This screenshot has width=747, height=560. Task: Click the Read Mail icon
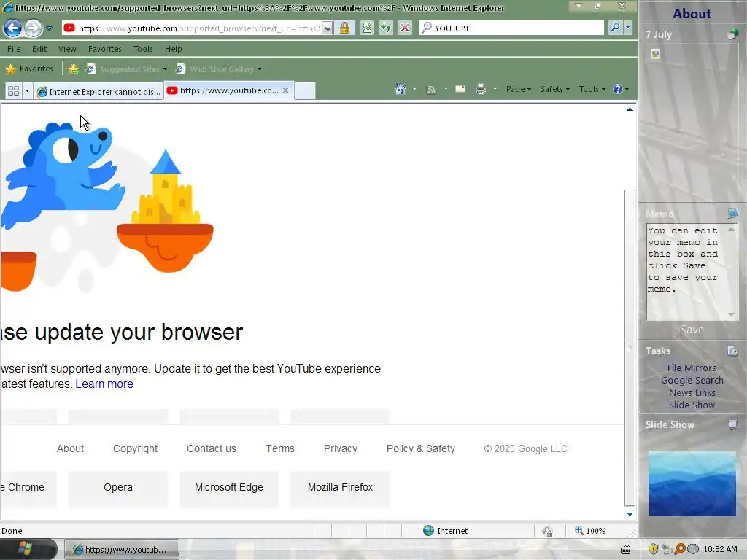(460, 89)
